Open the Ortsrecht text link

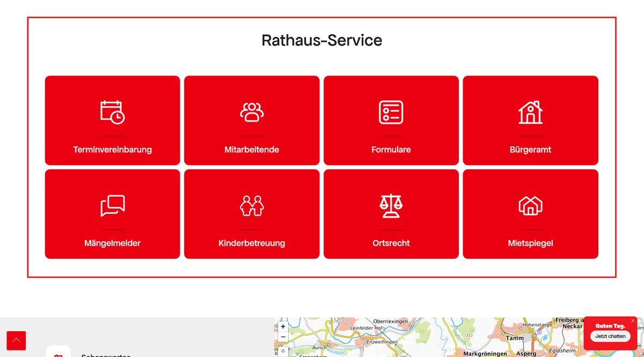pyautogui.click(x=391, y=243)
